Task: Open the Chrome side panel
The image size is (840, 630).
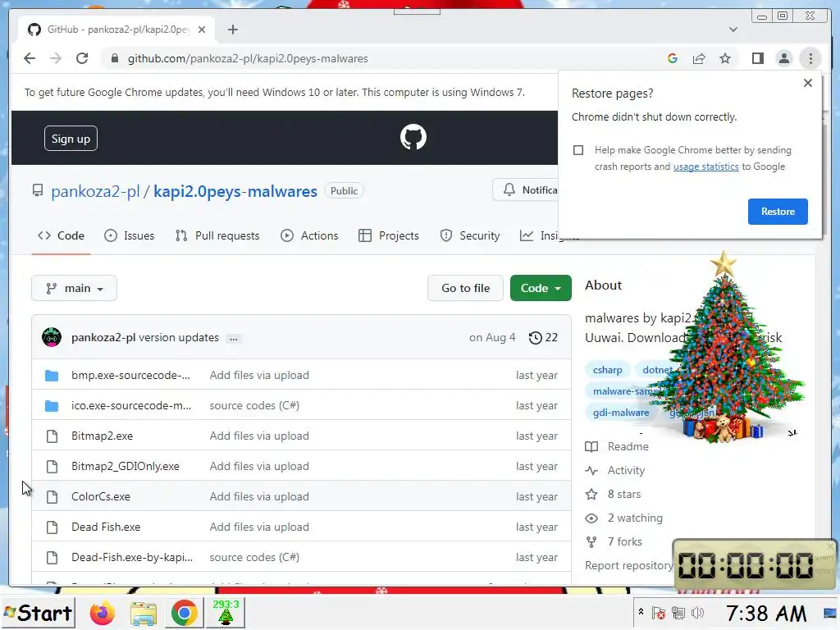Action: tap(757, 58)
